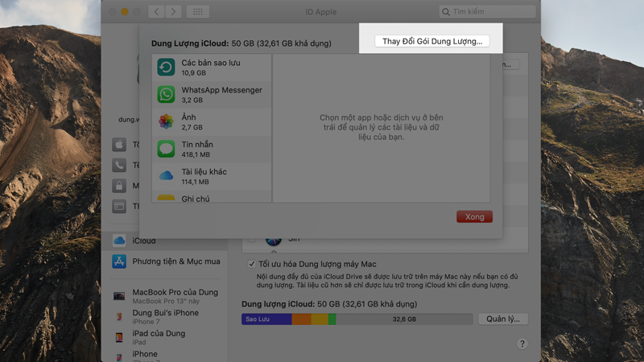
Task: Click the 418,1 MB messages size
Action: (196, 154)
